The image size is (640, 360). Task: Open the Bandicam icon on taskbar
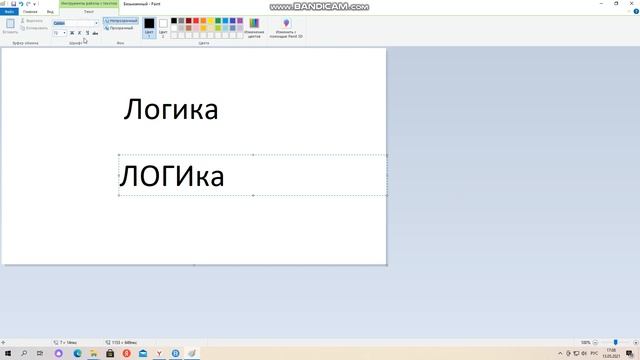tap(176, 353)
